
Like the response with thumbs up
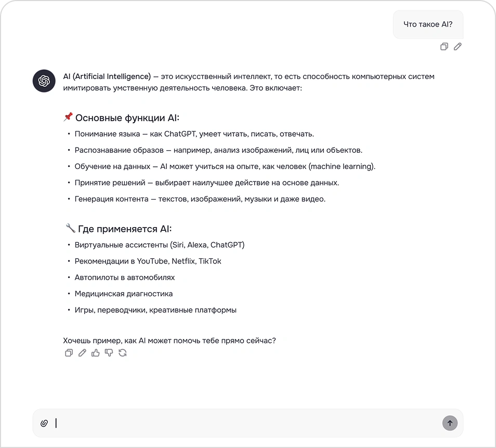pyautogui.click(x=96, y=353)
